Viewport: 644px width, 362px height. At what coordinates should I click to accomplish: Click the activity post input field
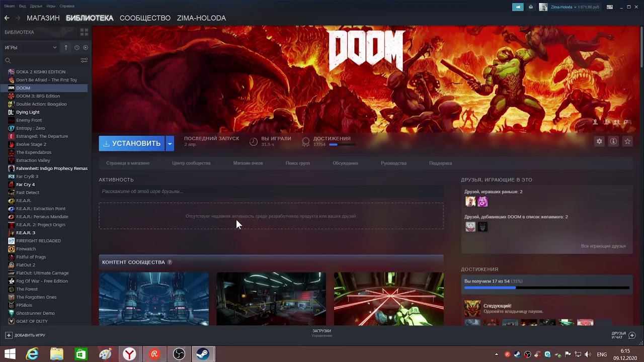pyautogui.click(x=271, y=191)
